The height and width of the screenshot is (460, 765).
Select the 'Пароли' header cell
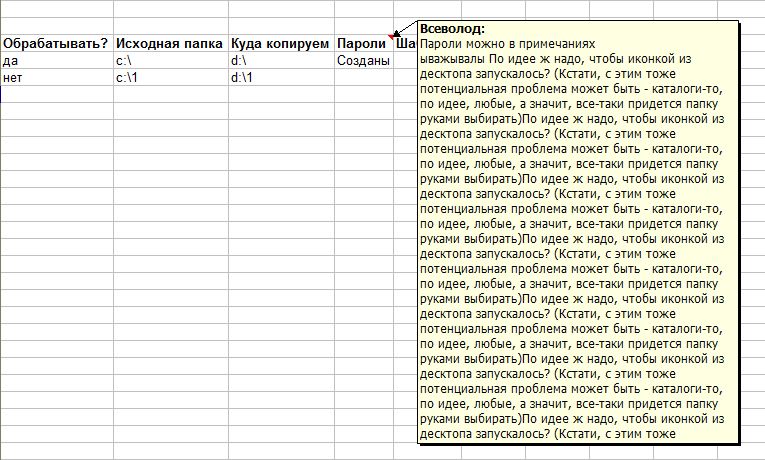[x=364, y=43]
